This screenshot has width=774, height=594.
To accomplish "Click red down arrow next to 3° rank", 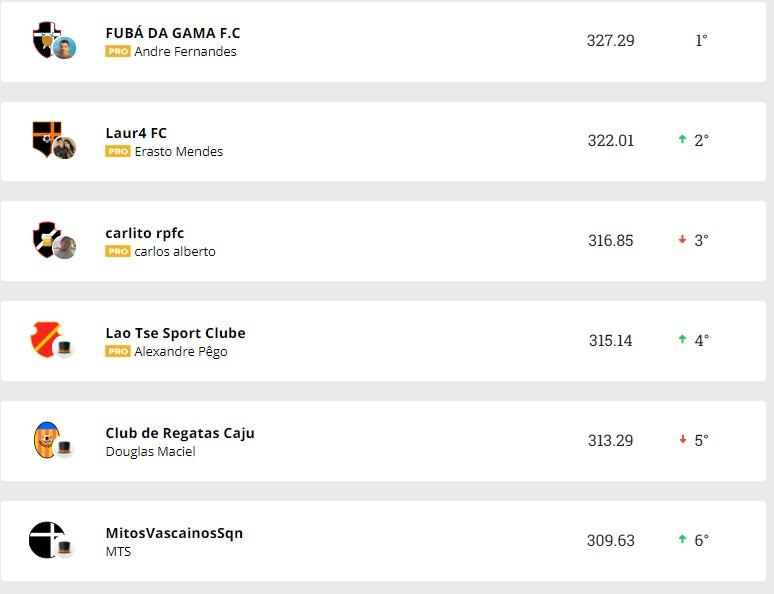I will pyautogui.click(x=682, y=240).
